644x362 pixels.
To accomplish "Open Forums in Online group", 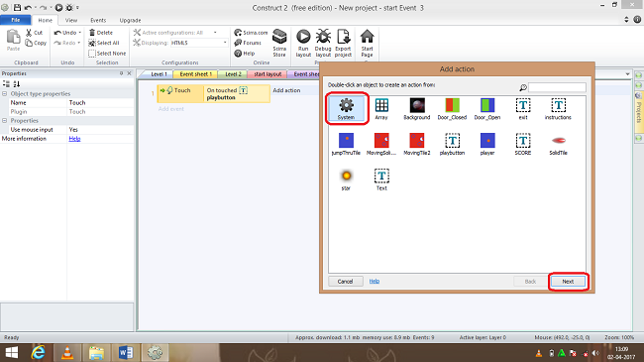I will pos(248,43).
